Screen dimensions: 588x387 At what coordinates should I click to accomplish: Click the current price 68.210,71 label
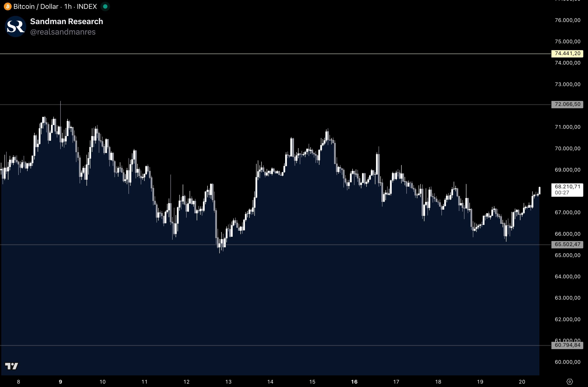pos(567,187)
